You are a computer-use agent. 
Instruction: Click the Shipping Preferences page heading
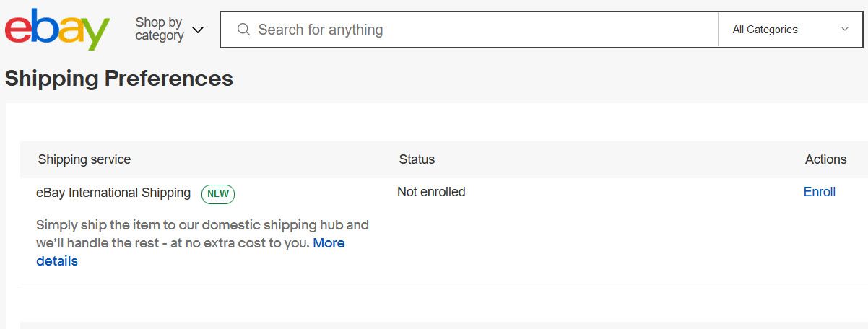[x=119, y=79]
